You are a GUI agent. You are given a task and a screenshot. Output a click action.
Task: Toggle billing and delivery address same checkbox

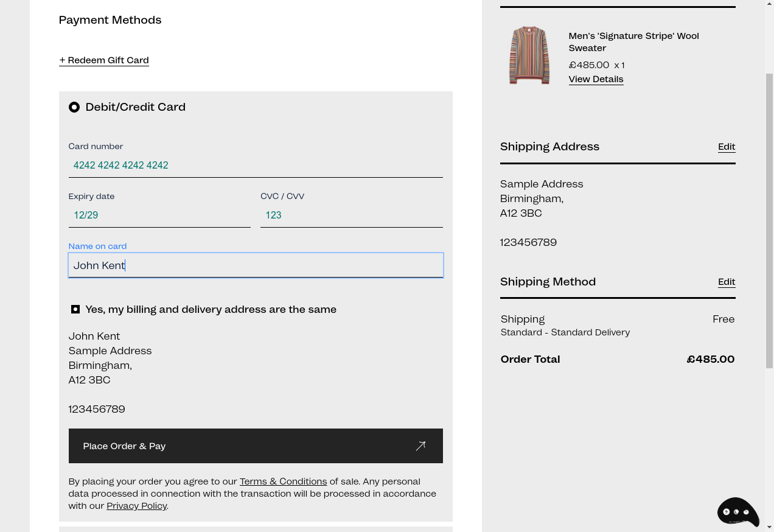(75, 309)
